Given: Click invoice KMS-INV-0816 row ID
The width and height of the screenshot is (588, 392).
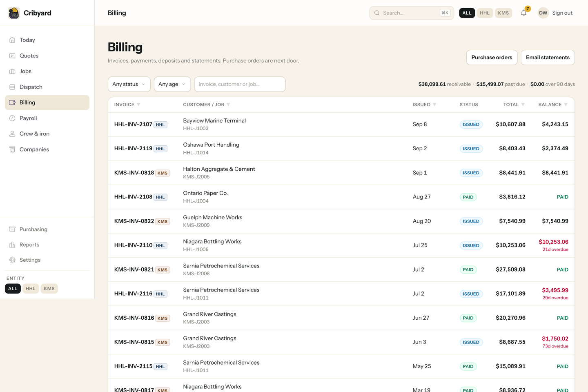Looking at the screenshot, I should (x=134, y=318).
